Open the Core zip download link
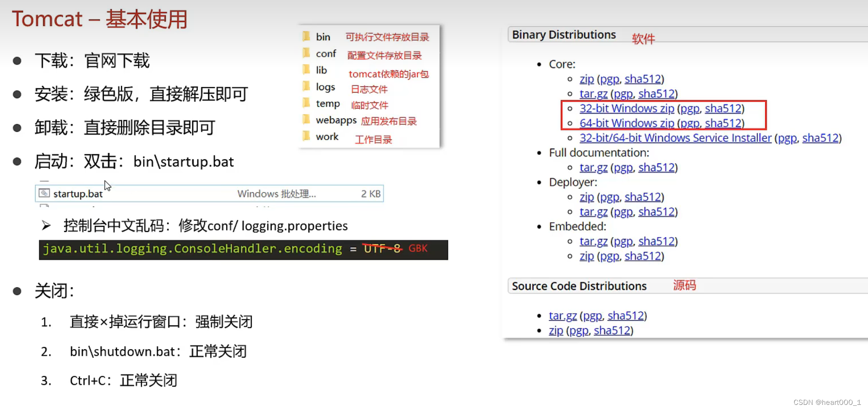 (x=586, y=79)
